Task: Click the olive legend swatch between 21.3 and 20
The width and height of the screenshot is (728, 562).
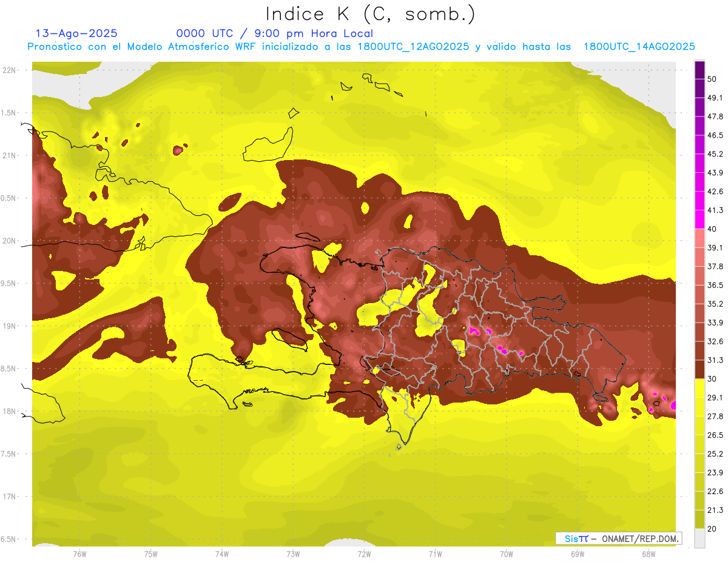Action: point(699,519)
